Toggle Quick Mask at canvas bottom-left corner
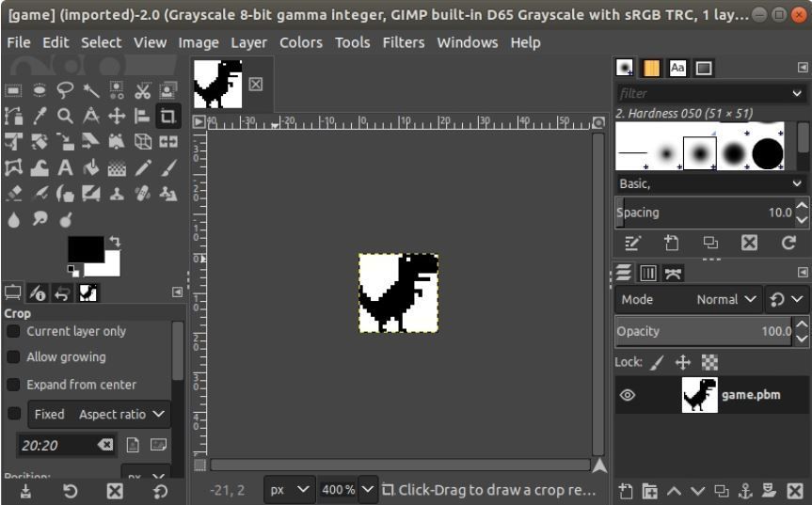 [199, 465]
